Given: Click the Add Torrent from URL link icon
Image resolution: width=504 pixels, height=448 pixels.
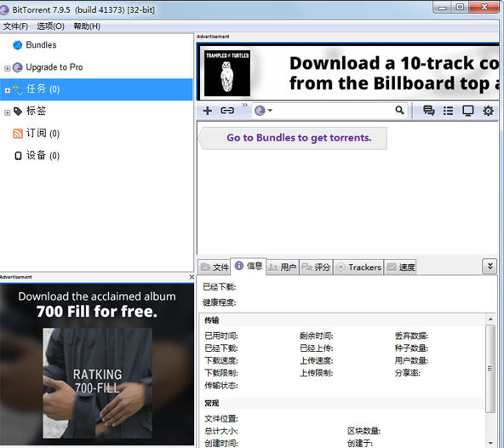Looking at the screenshot, I should [x=227, y=111].
